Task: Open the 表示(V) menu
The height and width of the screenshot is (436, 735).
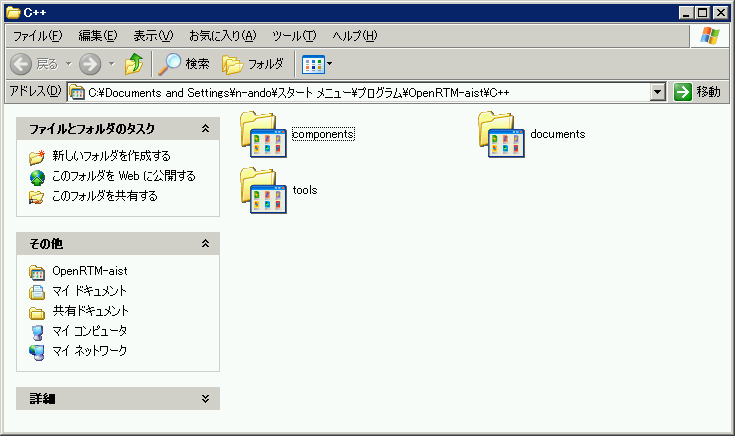Action: pos(153,36)
